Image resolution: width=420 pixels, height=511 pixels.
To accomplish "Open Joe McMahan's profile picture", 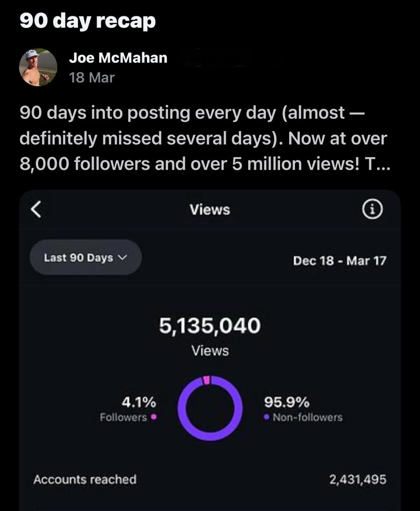I will tap(38, 67).
